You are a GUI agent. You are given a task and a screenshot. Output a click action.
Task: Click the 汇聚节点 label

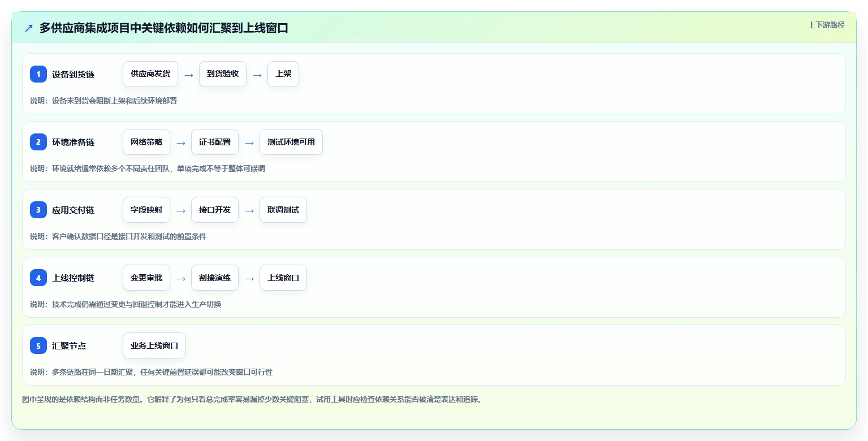click(x=69, y=346)
